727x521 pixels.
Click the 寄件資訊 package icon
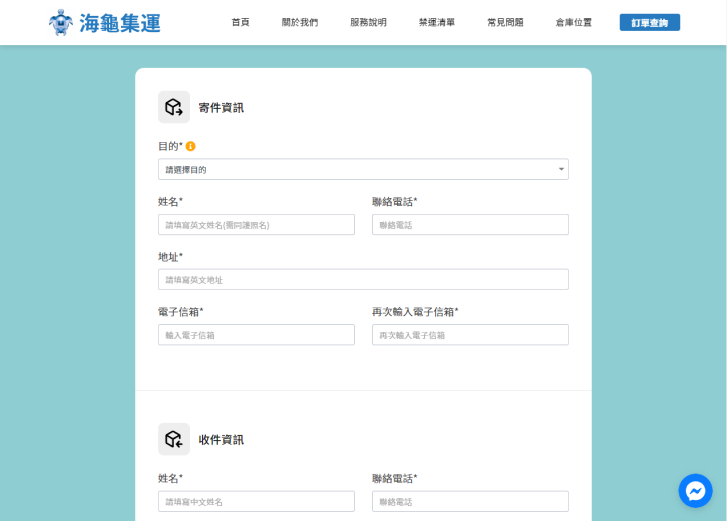pos(174,107)
